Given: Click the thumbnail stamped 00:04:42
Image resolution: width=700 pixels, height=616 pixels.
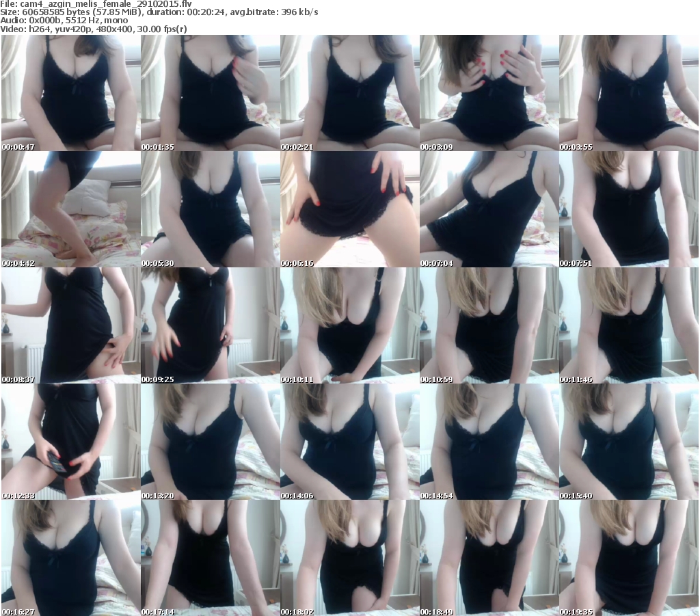Looking at the screenshot, I should (71, 209).
